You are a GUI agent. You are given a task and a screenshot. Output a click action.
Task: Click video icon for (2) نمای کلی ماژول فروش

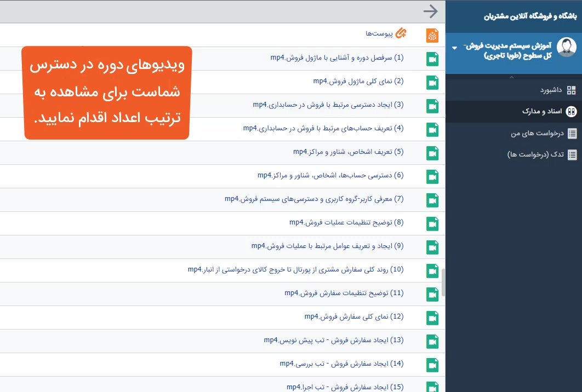pos(432,83)
